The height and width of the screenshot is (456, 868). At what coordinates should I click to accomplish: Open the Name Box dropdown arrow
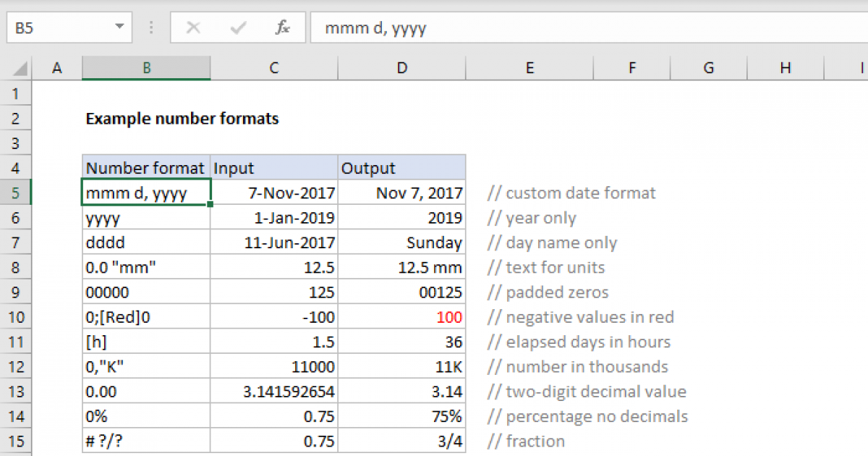click(118, 28)
